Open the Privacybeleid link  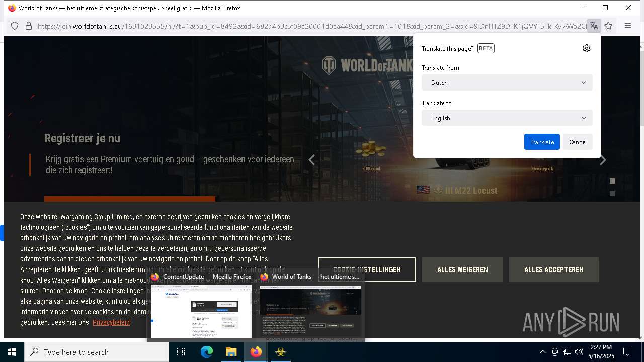click(111, 322)
